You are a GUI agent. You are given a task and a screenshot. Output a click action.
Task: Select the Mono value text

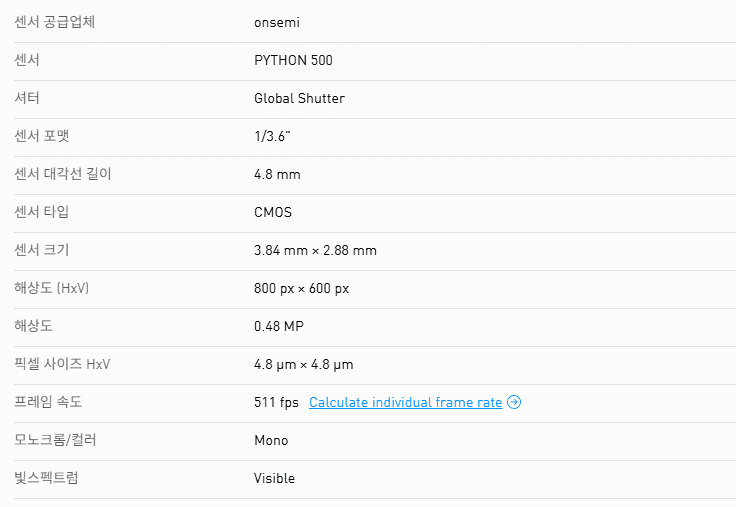271,440
